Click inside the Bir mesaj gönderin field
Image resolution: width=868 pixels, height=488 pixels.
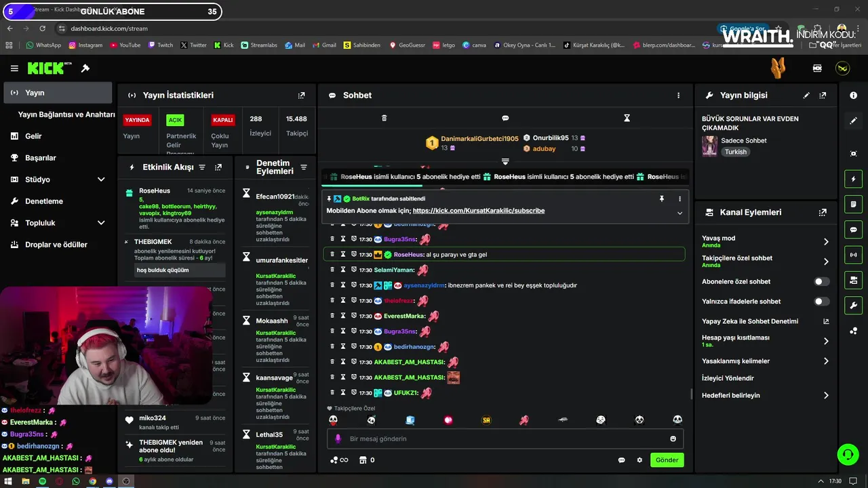click(x=505, y=439)
